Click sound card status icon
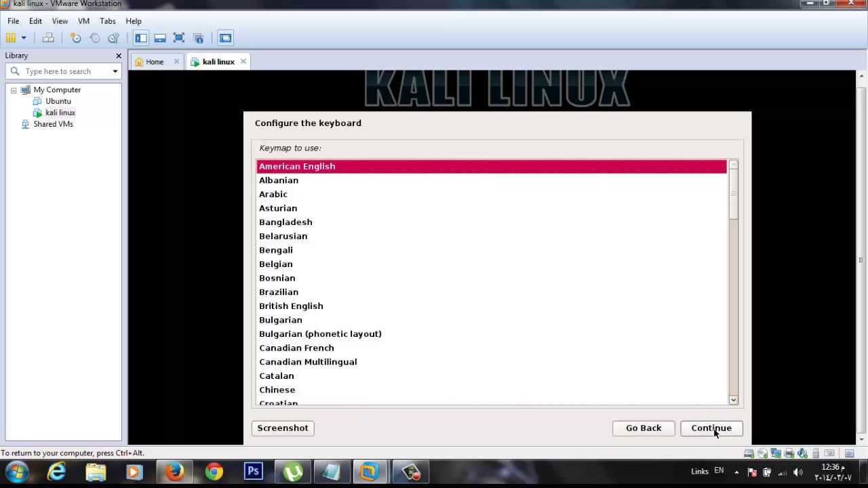Image resolution: width=868 pixels, height=488 pixels. (x=803, y=453)
